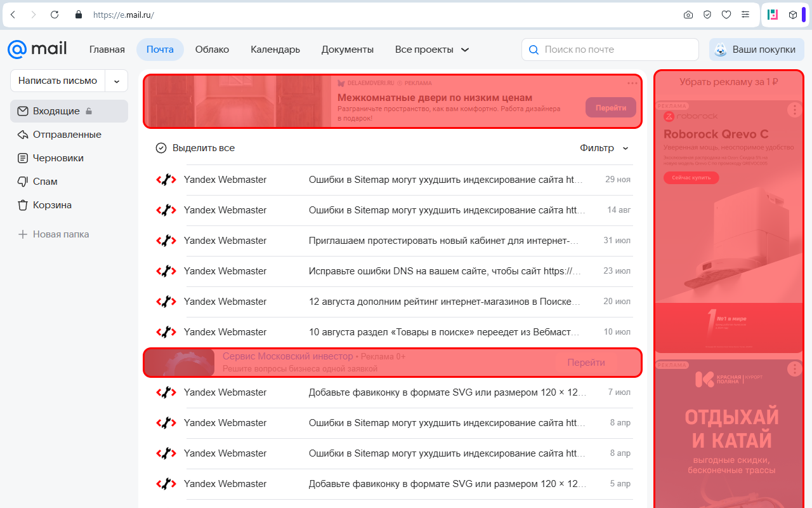Open the Sitemap errors email dated 29 ноя
Image resolution: width=812 pixels, height=508 pixels.
click(x=394, y=180)
